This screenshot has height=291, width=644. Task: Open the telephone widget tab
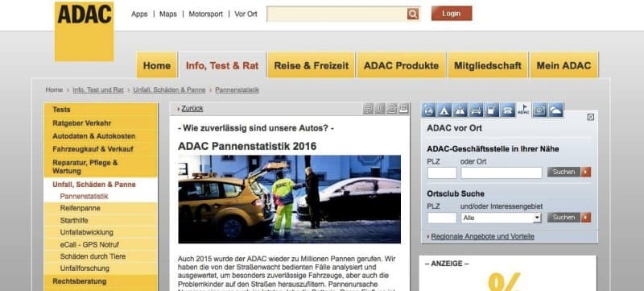click(508, 110)
